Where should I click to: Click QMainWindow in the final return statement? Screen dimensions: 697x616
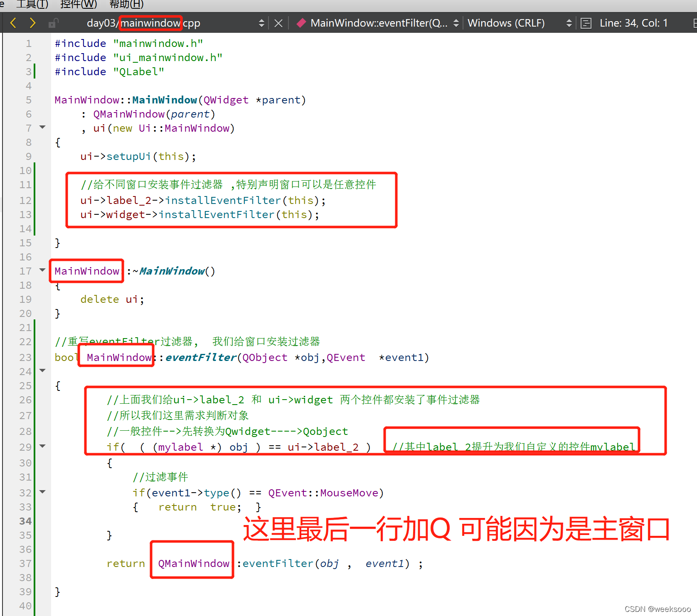pyautogui.click(x=193, y=564)
